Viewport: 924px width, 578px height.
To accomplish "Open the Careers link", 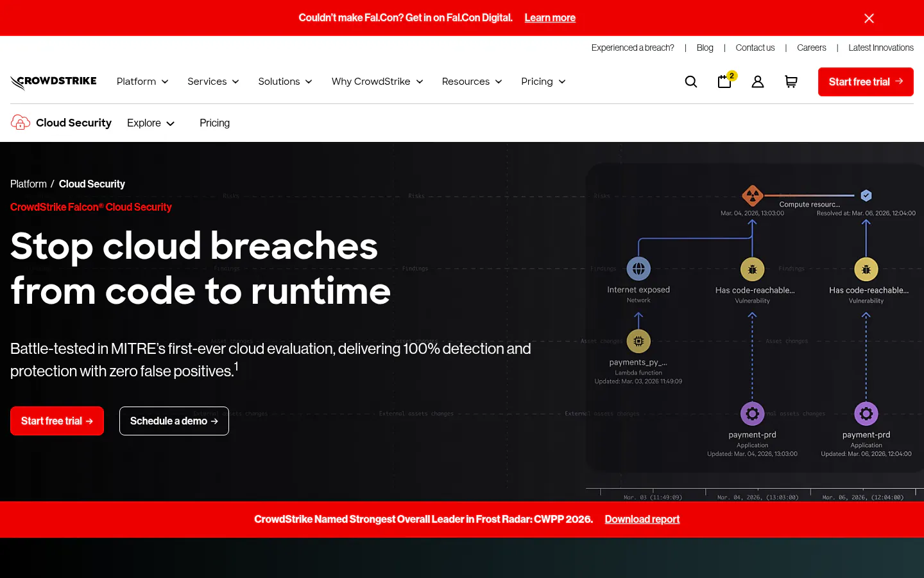I will coord(812,48).
